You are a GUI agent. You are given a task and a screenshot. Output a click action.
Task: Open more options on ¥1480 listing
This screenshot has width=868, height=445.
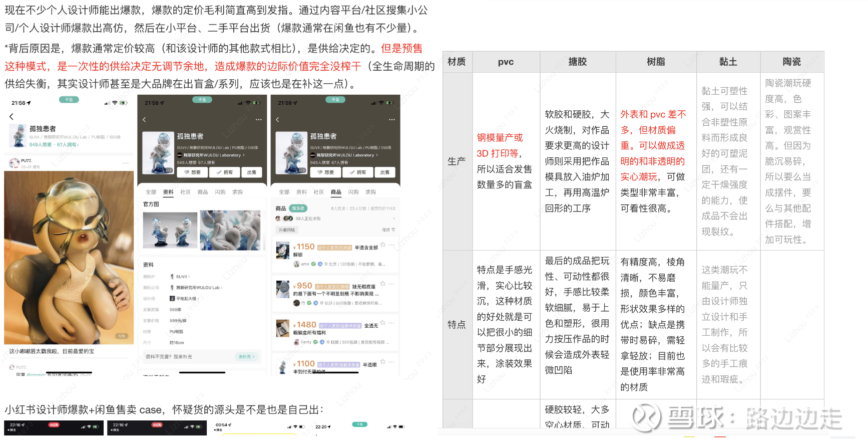391,323
